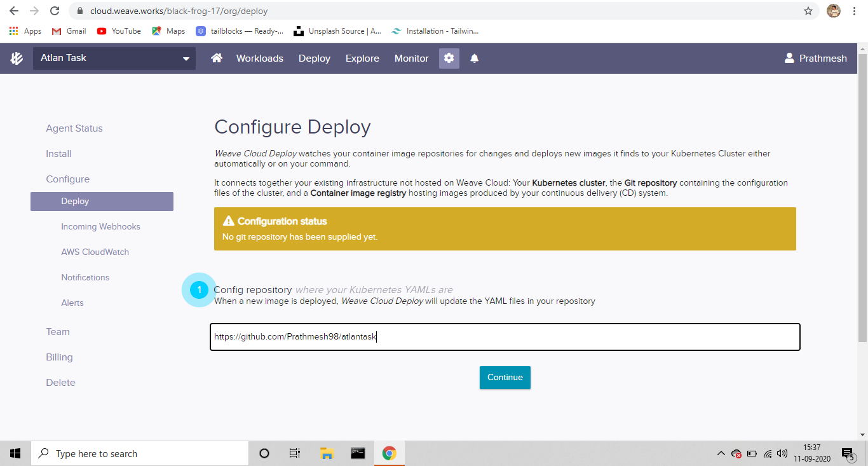The width and height of the screenshot is (868, 466).
Task: Select Install in the sidebar
Action: click(x=58, y=154)
